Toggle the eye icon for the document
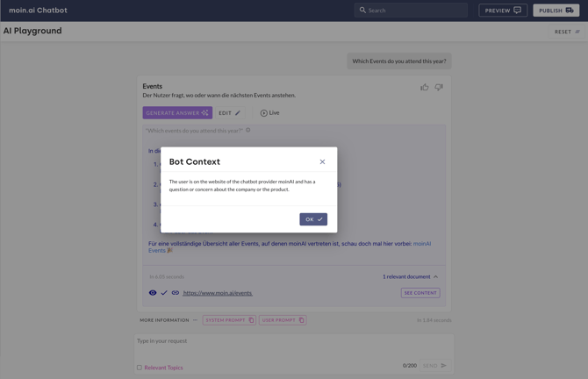588x379 pixels. [153, 293]
